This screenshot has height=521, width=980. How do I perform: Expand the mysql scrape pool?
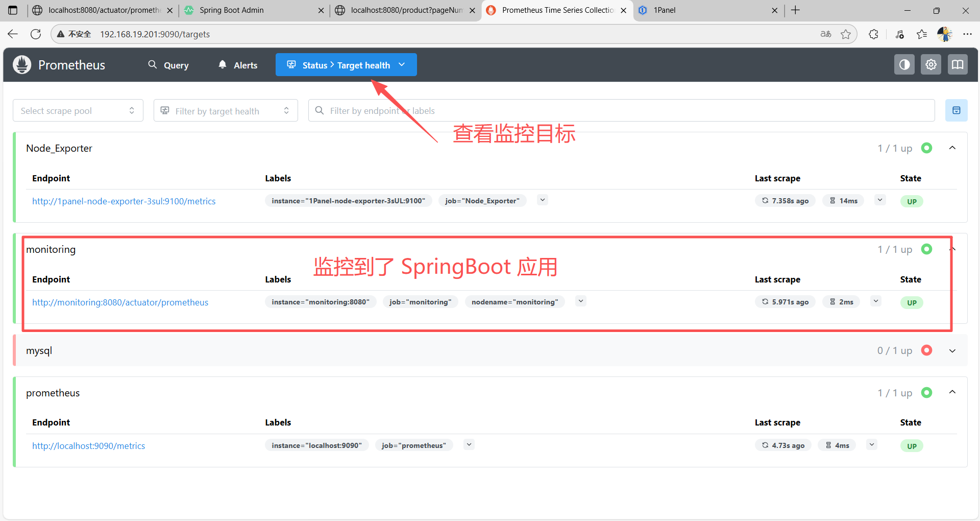(x=952, y=351)
